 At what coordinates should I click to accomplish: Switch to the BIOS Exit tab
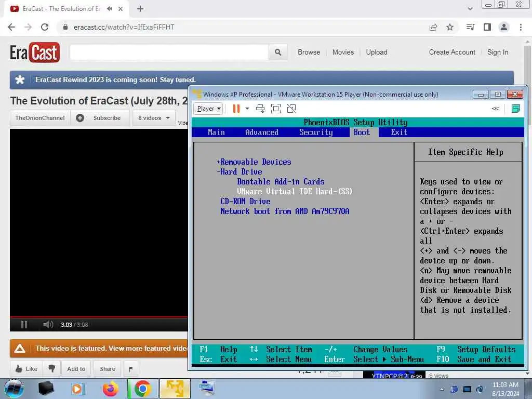398,132
